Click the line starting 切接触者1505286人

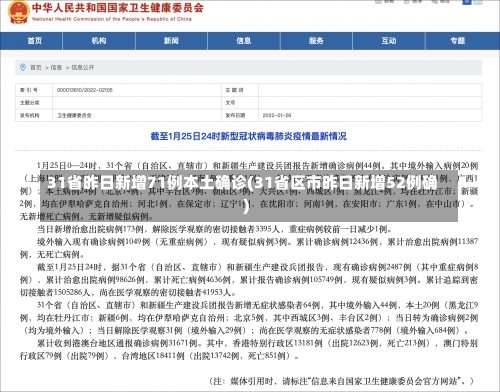(128, 293)
